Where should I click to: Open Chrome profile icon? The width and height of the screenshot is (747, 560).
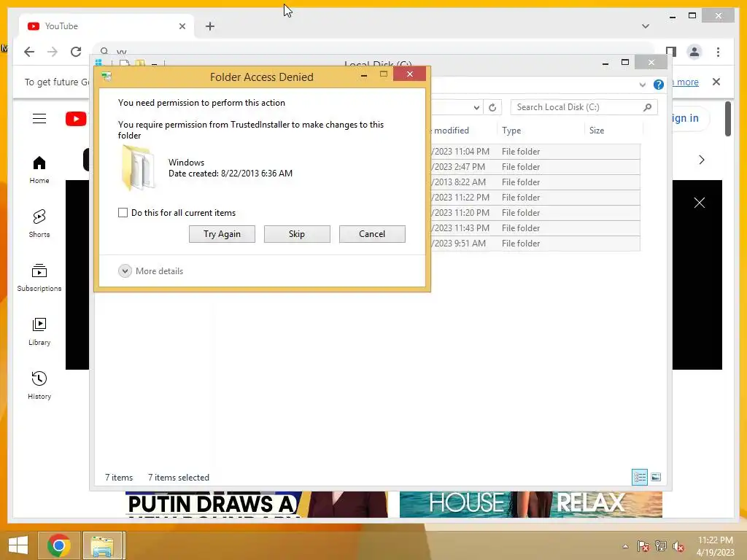pos(694,52)
